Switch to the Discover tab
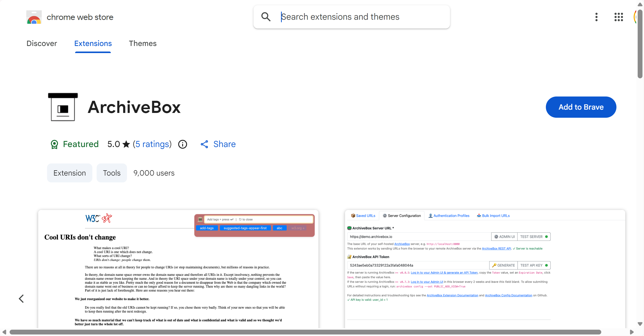 click(42, 43)
